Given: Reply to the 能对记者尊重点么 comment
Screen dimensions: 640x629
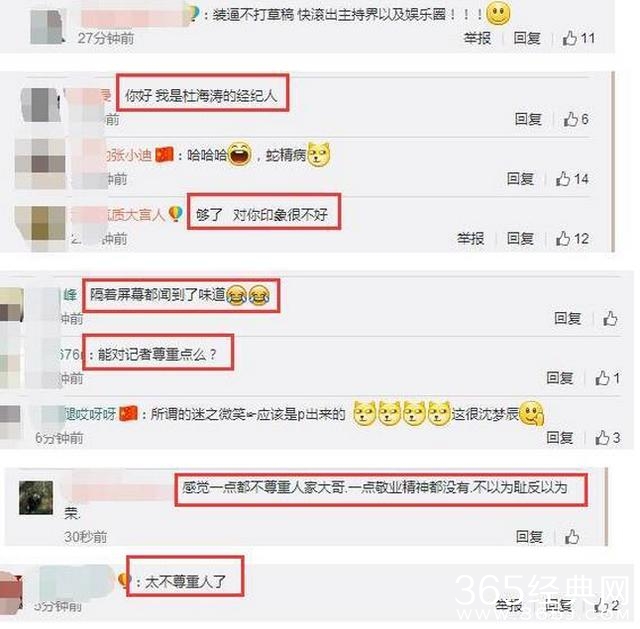Looking at the screenshot, I should (x=560, y=378).
